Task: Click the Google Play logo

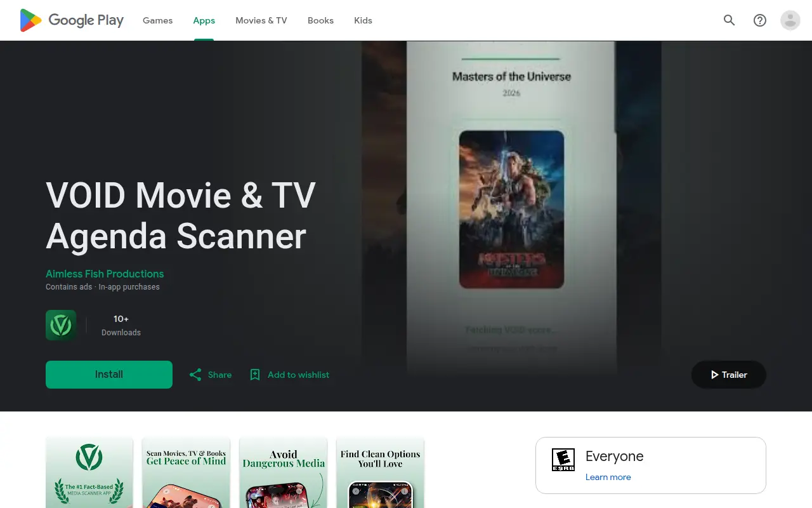Action: (x=72, y=20)
